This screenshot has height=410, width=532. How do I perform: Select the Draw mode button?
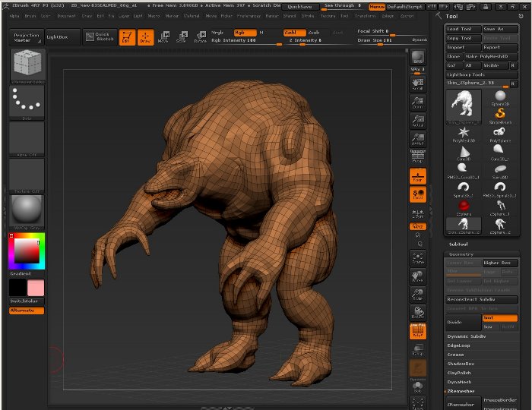point(145,36)
